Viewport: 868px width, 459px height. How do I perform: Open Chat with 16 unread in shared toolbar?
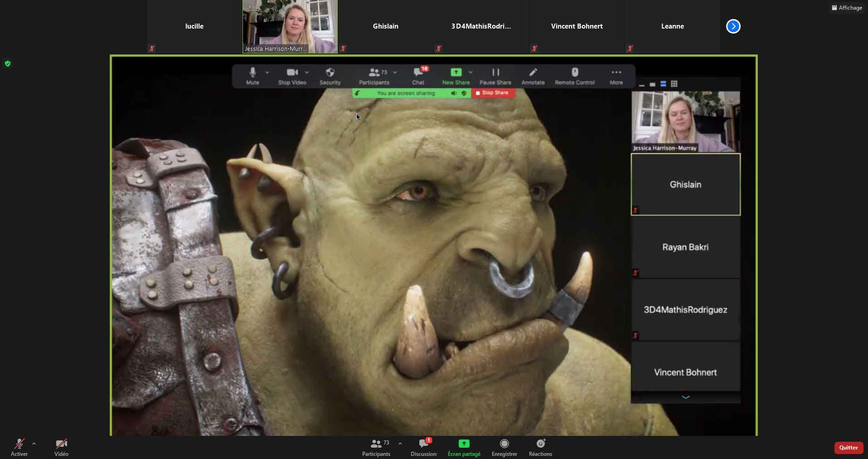[418, 76]
